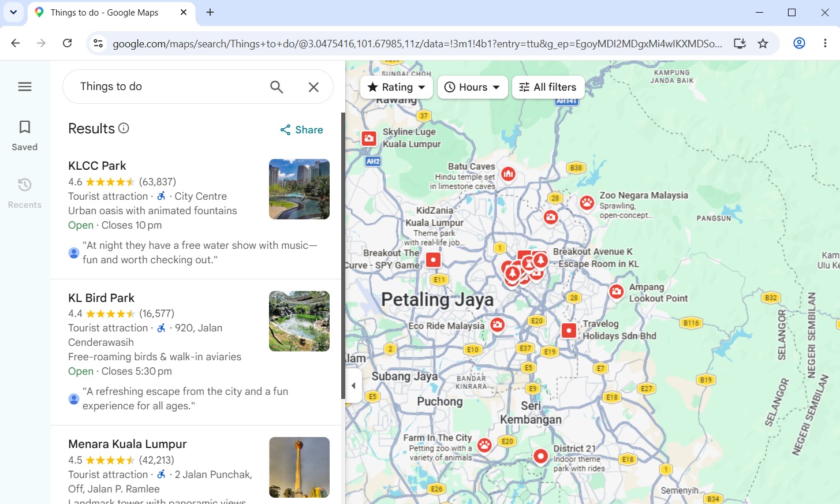The image size is (840, 504).
Task: Bookmark this page with star icon
Action: [x=763, y=43]
